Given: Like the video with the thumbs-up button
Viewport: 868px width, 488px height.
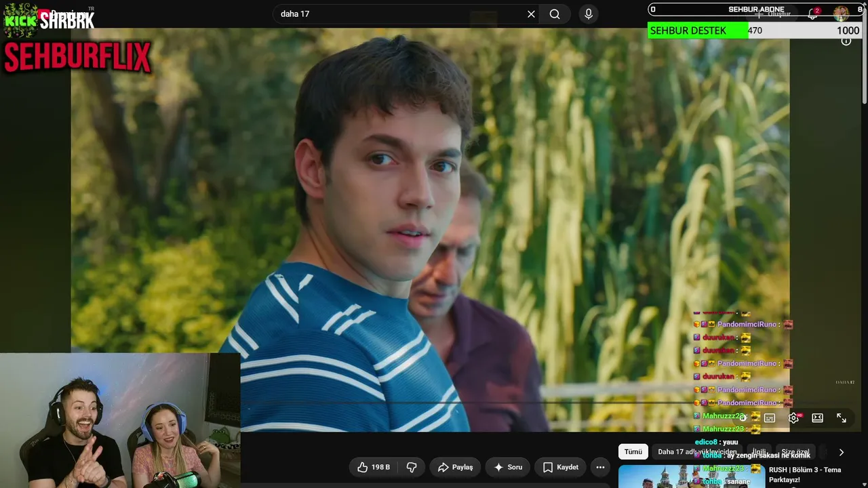Looking at the screenshot, I should click(374, 467).
